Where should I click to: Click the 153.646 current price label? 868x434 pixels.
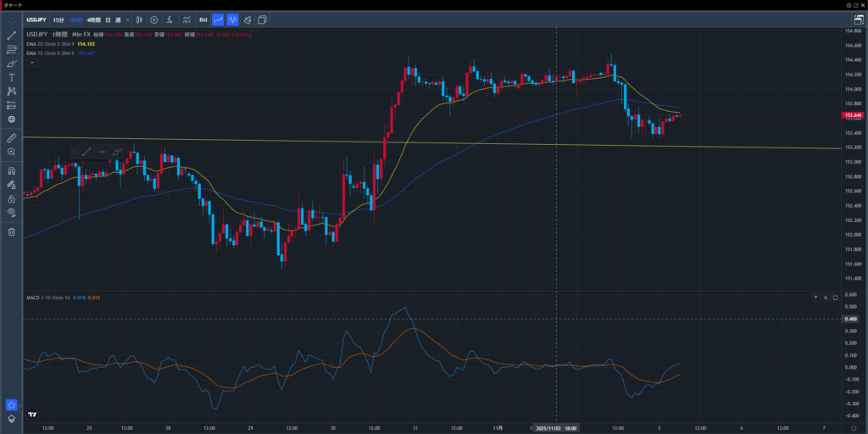pos(852,114)
